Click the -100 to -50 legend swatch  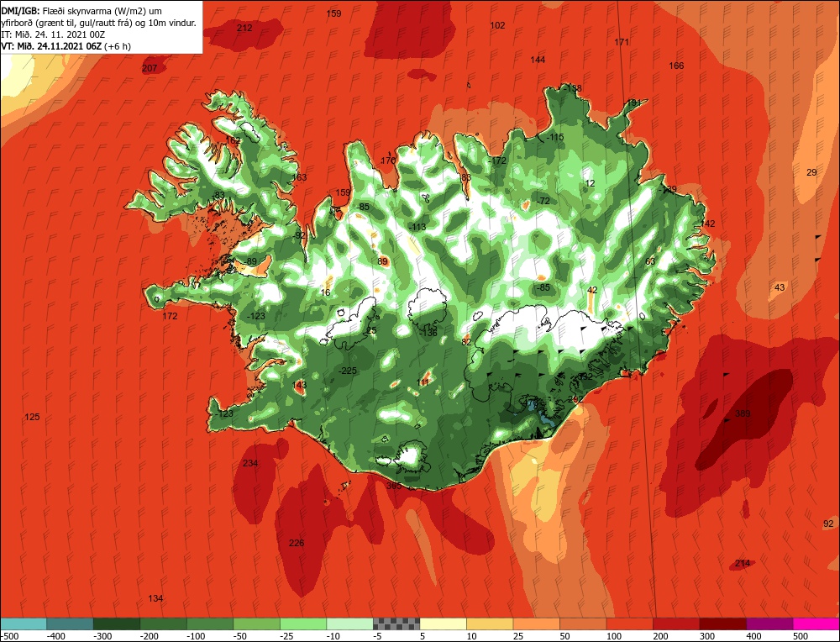tap(210, 624)
